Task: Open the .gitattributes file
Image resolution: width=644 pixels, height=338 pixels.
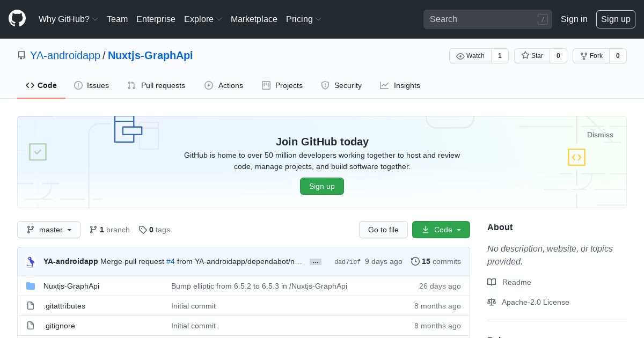Action: pyautogui.click(x=64, y=306)
